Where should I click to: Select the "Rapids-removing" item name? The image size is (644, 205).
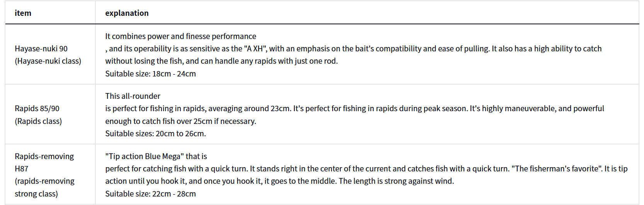(44, 156)
